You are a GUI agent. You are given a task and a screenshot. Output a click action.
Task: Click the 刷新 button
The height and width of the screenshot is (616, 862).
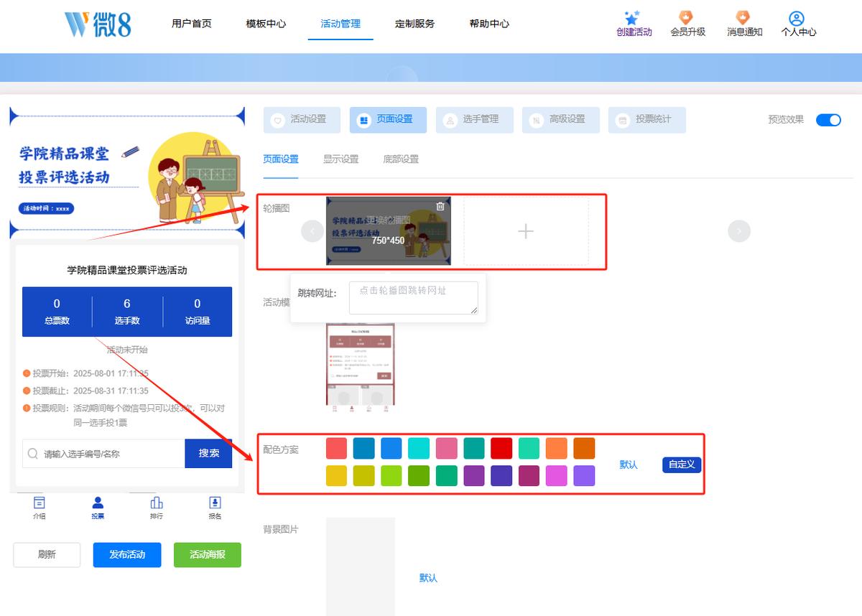click(x=47, y=555)
